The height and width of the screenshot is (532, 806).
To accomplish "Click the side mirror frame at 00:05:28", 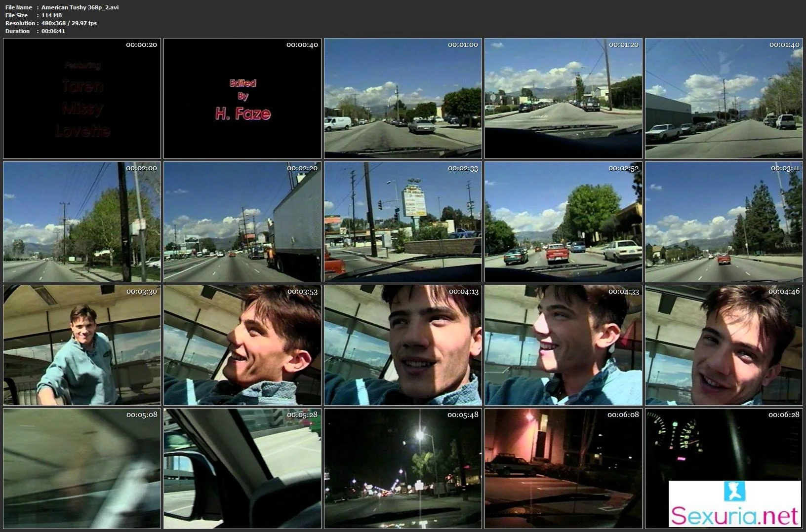I will 242,468.
